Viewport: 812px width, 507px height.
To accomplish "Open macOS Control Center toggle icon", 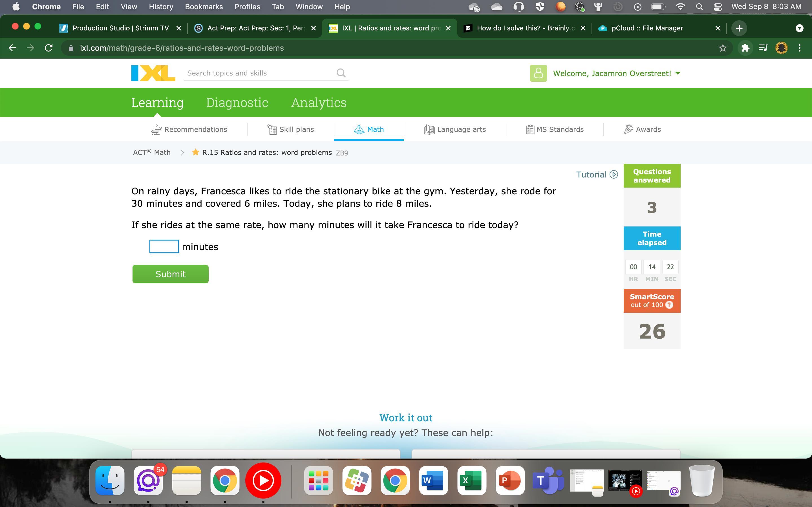I will [x=717, y=7].
